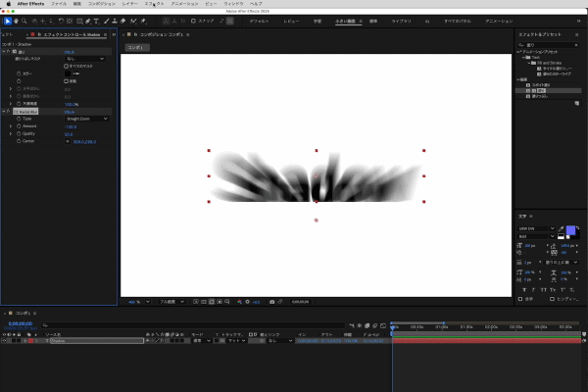Click the Center value coordinates
This screenshot has width=588, height=392.
point(84,142)
